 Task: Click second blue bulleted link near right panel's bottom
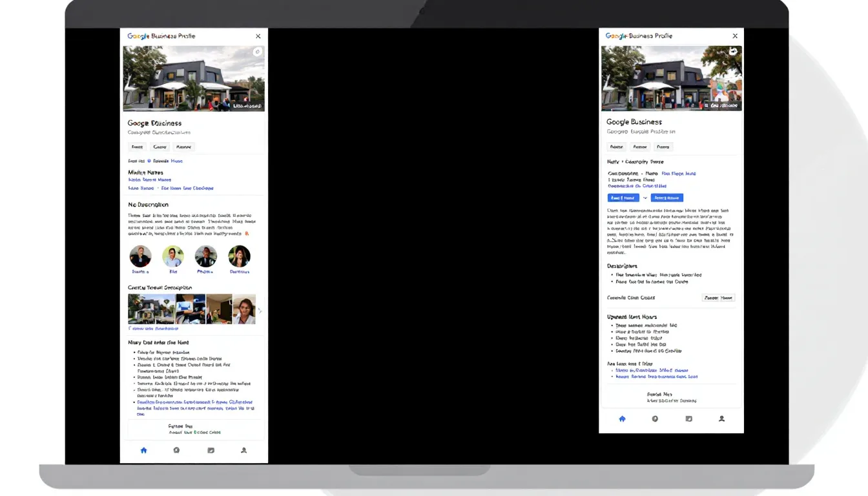[657, 377]
